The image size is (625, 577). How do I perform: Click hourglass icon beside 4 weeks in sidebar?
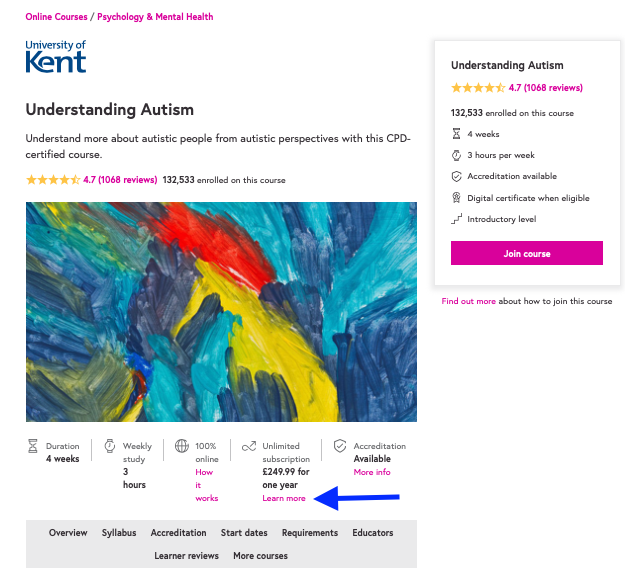click(456, 134)
